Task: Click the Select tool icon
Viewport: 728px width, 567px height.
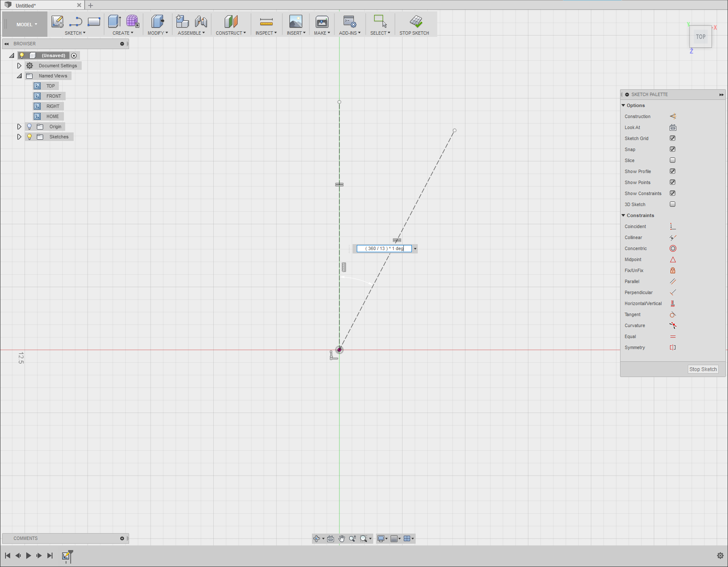Action: (380, 21)
